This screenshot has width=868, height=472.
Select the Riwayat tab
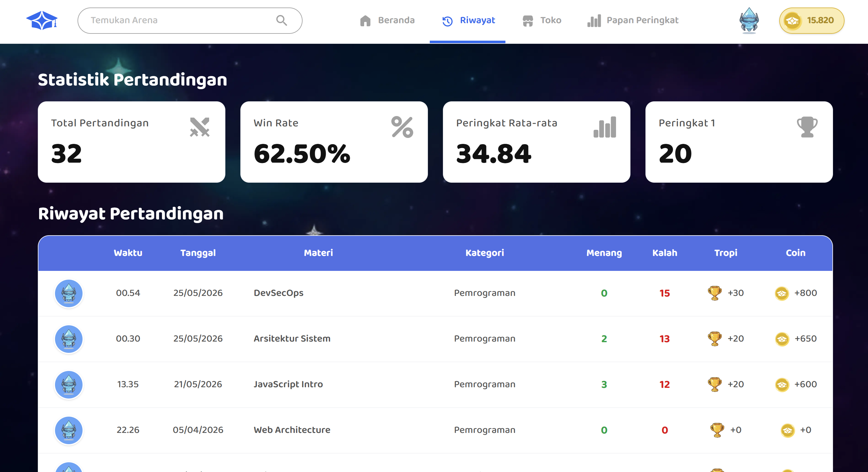[x=468, y=21]
